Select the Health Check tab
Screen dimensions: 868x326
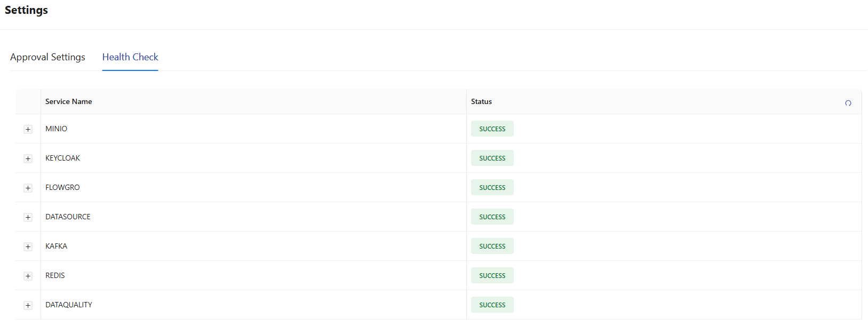[130, 57]
